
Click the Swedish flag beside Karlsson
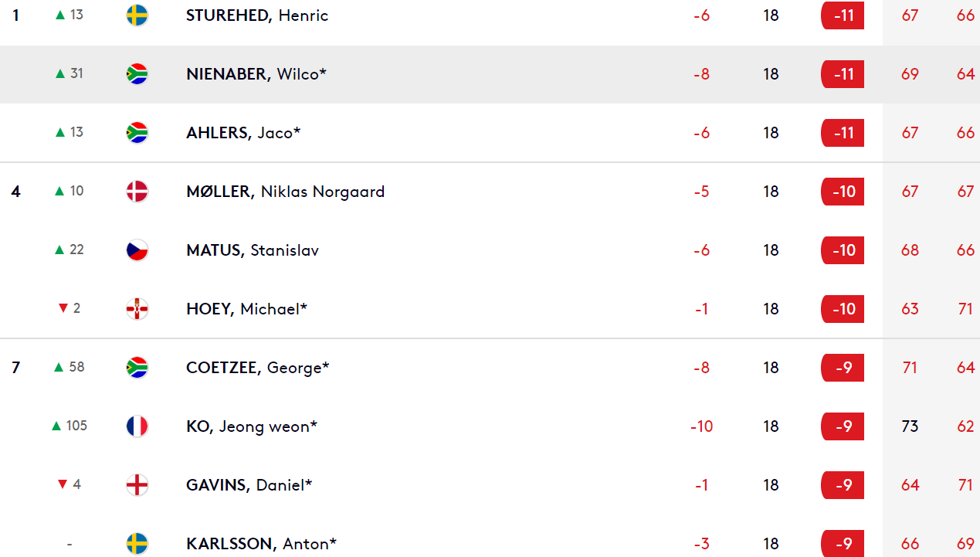tap(137, 544)
